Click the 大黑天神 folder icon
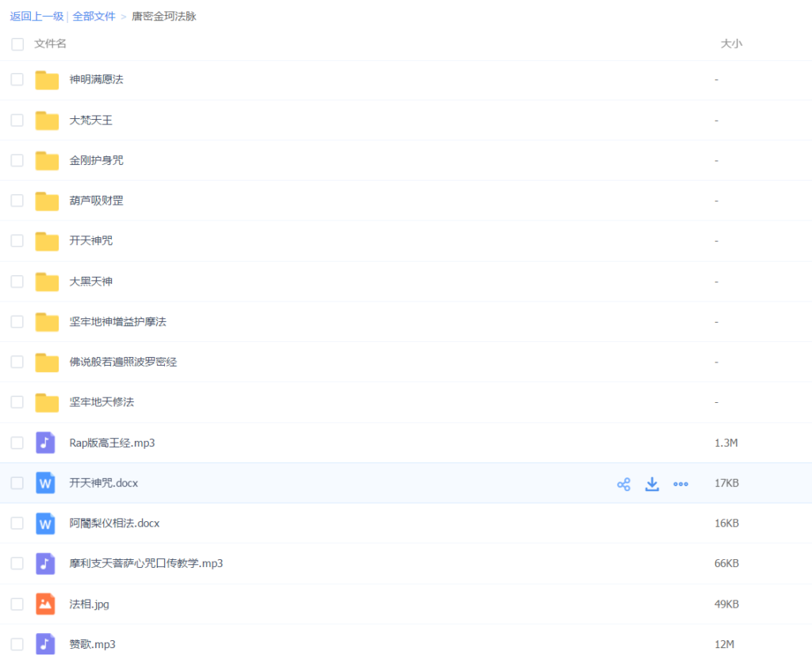The width and height of the screenshot is (812, 656). point(47,282)
